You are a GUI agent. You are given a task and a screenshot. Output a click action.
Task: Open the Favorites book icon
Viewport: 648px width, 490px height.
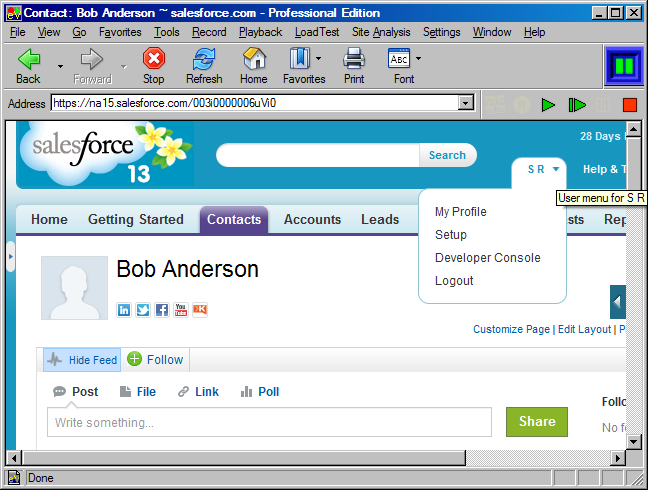pos(300,58)
